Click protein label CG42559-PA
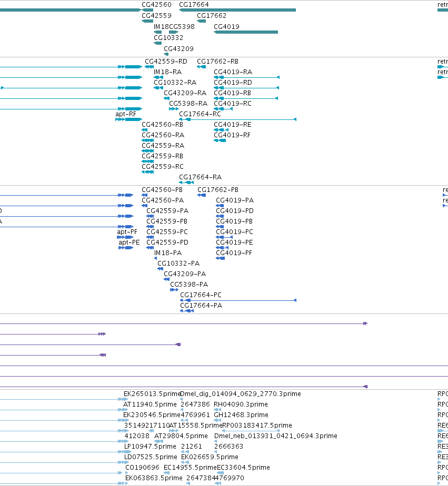Viewport: 448px width, 486px height. click(167, 211)
